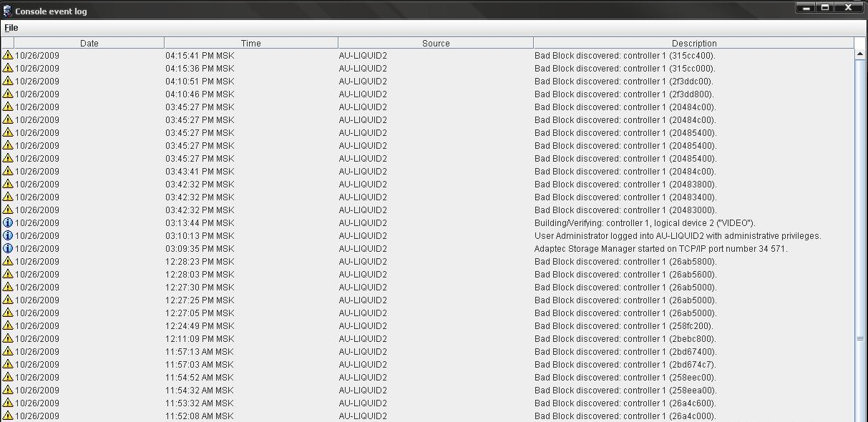Click info icon for Building/Verifying event row

pyautogui.click(x=8, y=223)
